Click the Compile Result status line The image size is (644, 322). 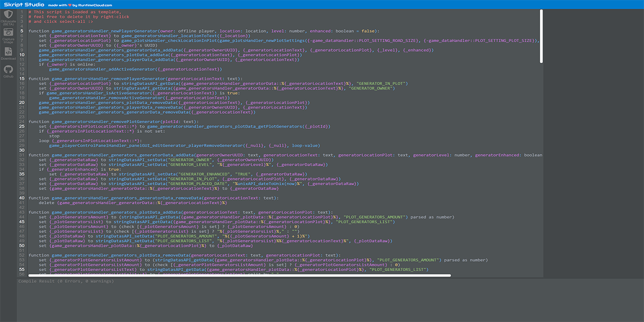point(66,281)
